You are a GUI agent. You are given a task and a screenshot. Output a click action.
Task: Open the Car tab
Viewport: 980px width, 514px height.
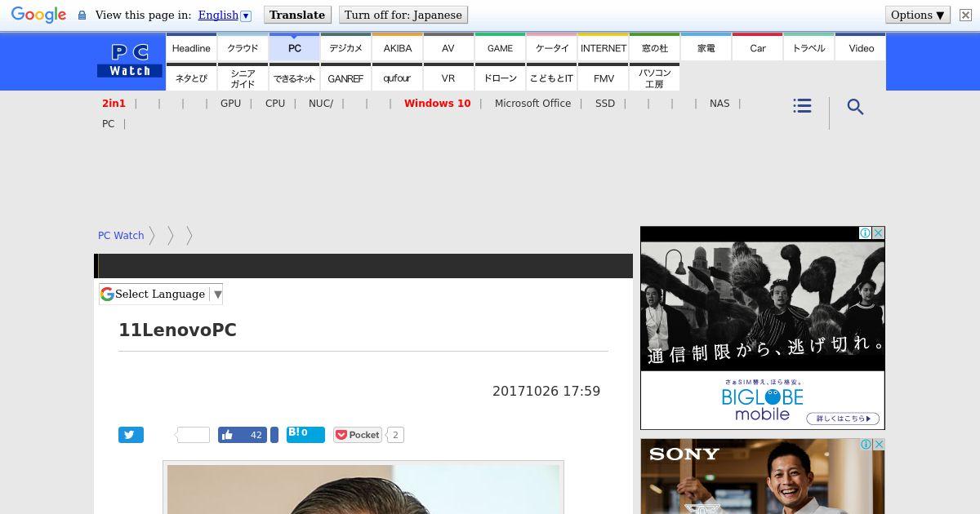click(x=757, y=47)
